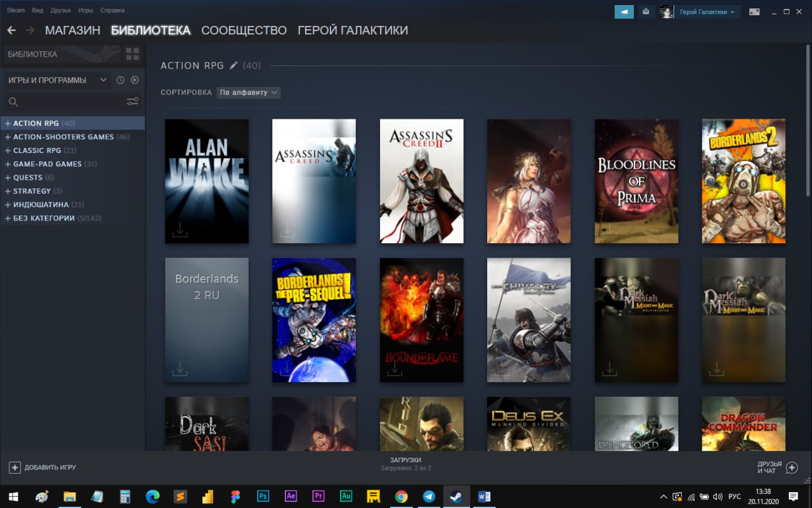812x508 pixels.
Task: Go to the СООБЩЕСТВО tab
Action: point(244,30)
